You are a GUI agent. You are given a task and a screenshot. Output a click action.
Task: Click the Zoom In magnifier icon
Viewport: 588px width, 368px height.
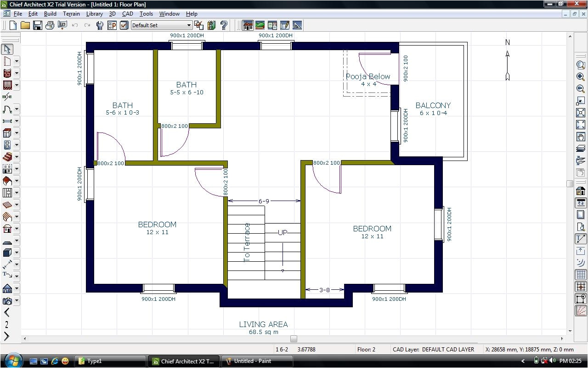[x=580, y=76]
